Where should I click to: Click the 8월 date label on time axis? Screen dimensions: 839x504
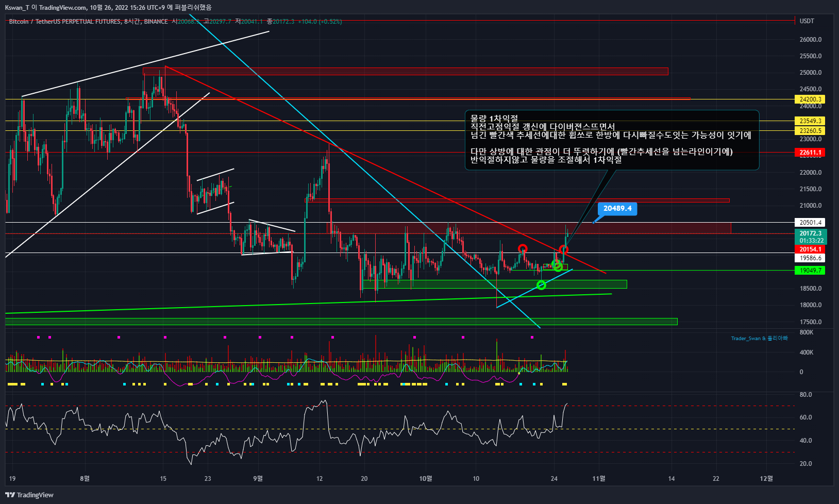[85, 479]
